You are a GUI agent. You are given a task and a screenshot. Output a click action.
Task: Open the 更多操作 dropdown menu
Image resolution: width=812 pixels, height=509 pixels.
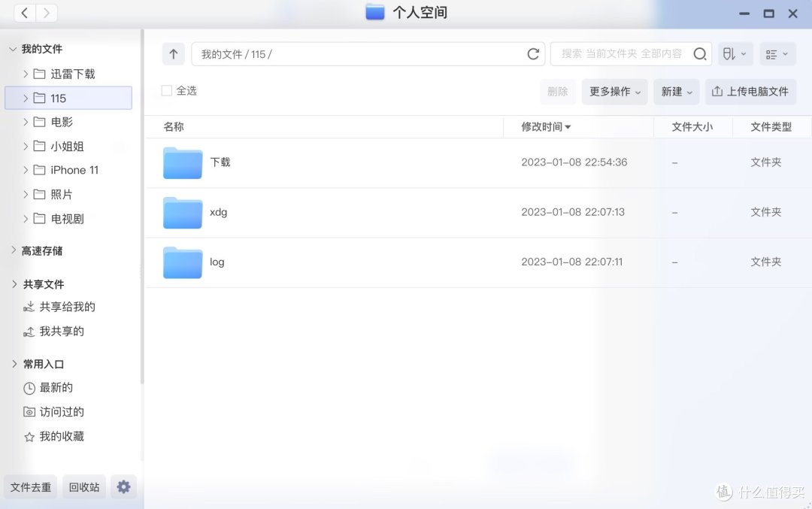[x=614, y=91]
